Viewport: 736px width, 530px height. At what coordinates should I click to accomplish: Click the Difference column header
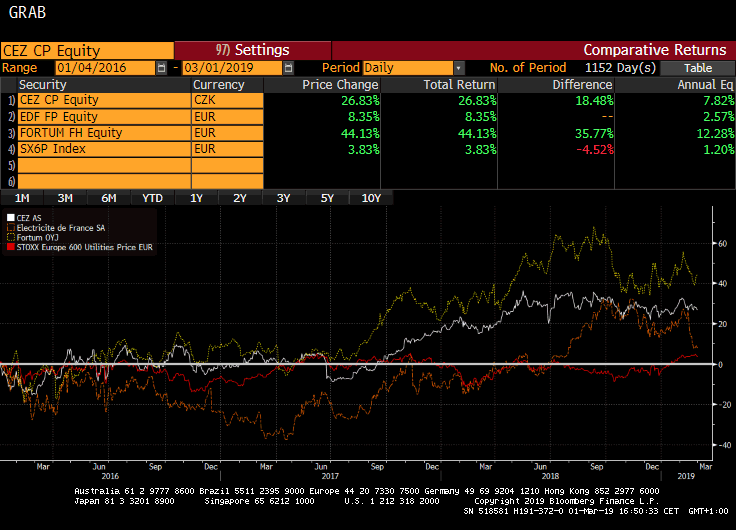pos(556,85)
